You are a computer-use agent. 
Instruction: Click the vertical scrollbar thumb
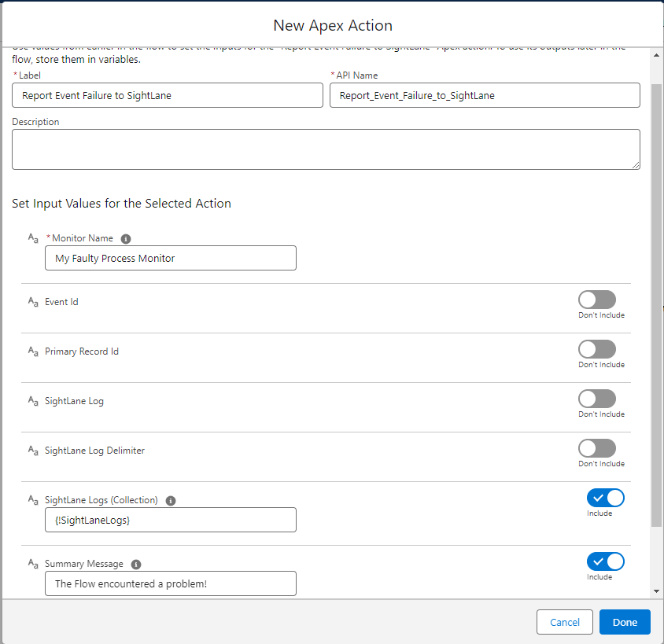click(x=656, y=304)
